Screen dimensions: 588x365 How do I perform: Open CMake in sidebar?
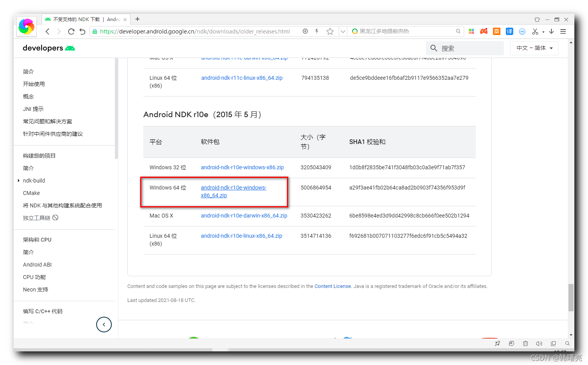(31, 193)
